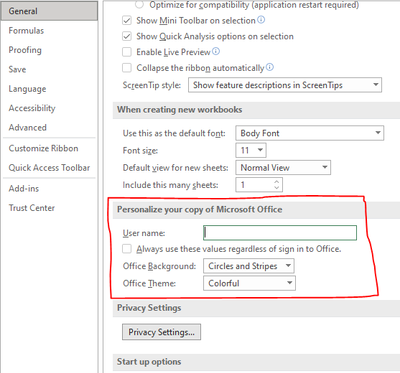The height and width of the screenshot is (373, 400).
Task: Enable Live Preview checkbox
Action: click(127, 52)
